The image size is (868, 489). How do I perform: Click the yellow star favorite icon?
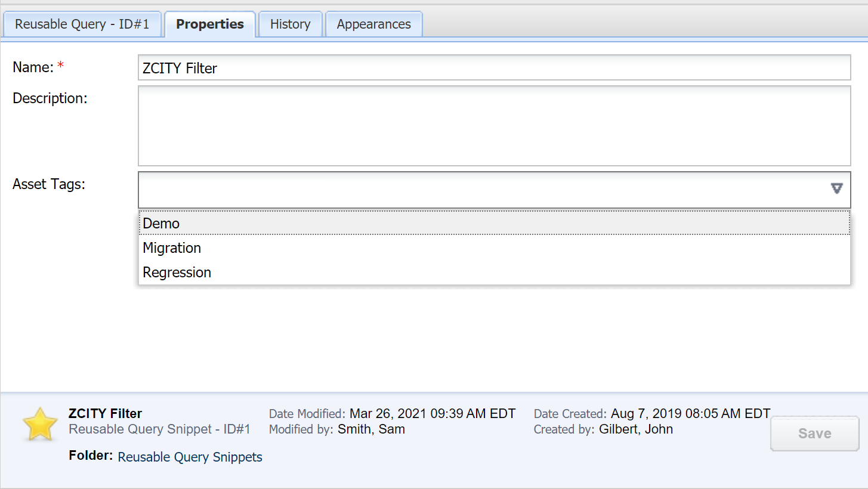tap(39, 424)
